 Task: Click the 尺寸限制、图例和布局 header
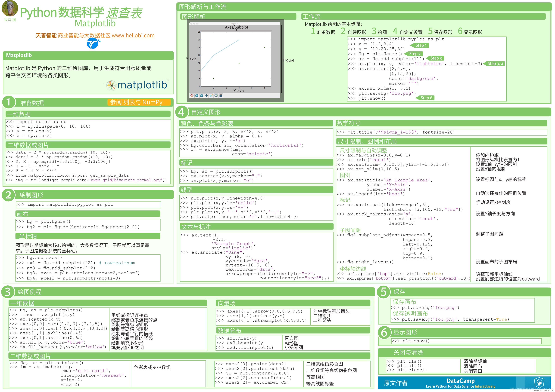tap(441, 141)
